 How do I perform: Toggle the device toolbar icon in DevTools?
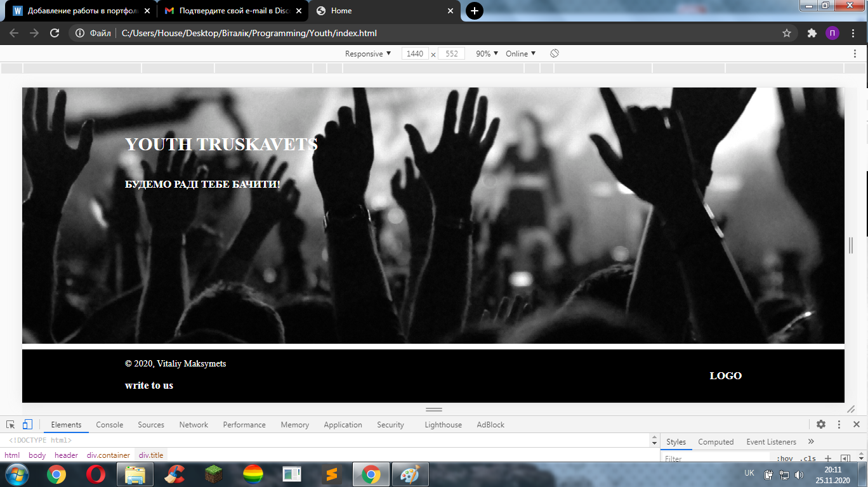[x=27, y=425]
